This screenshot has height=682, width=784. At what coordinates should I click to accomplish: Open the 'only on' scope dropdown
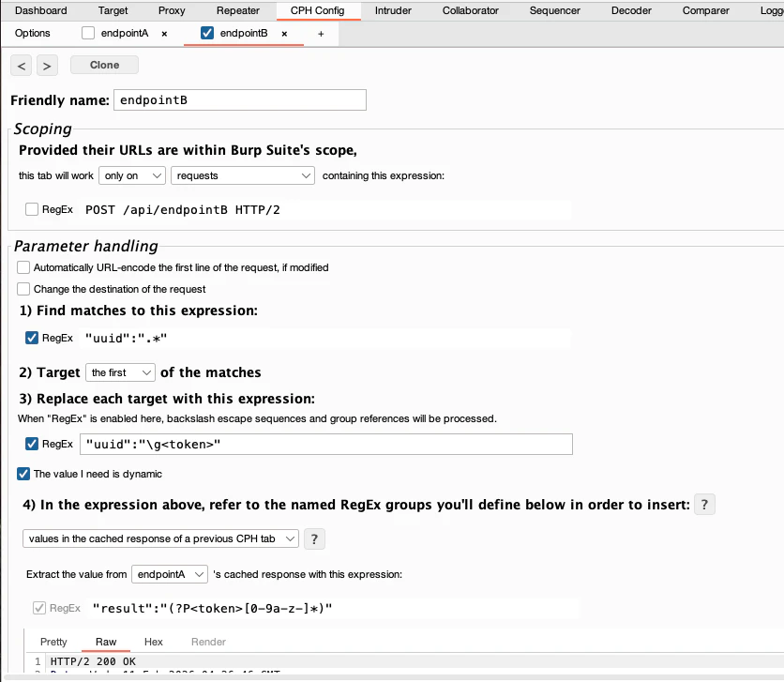pos(132,175)
